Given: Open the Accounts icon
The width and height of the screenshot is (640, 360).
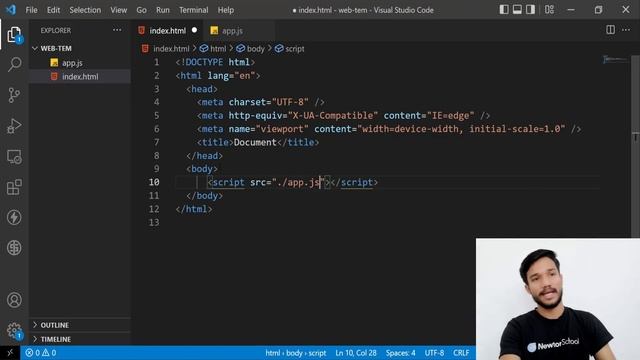Looking at the screenshot, I should point(14,300).
